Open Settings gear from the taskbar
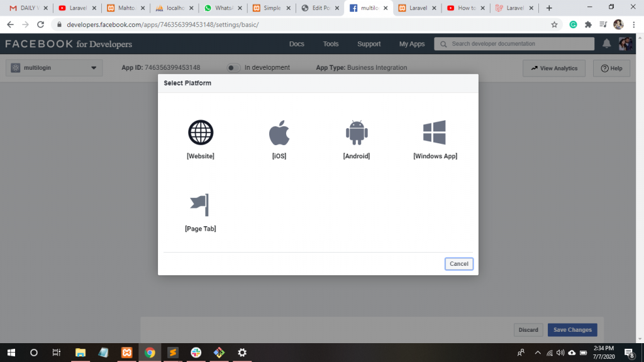 (x=242, y=353)
